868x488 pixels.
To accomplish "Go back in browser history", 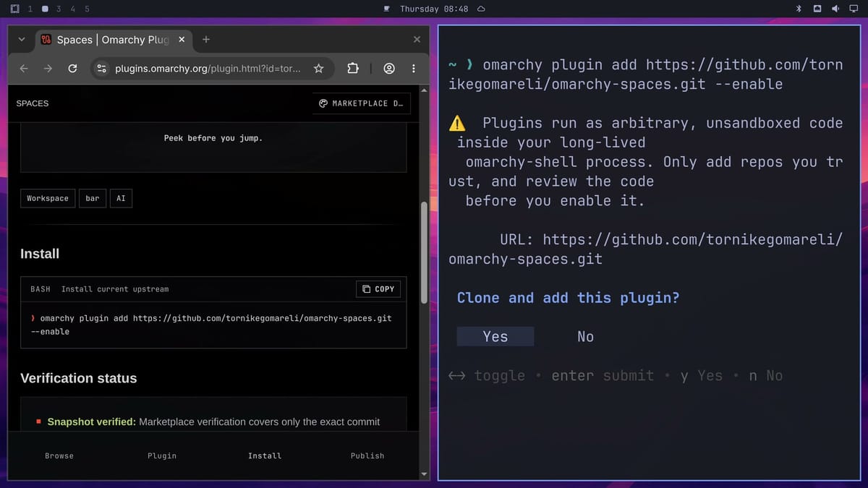I will tap(24, 69).
